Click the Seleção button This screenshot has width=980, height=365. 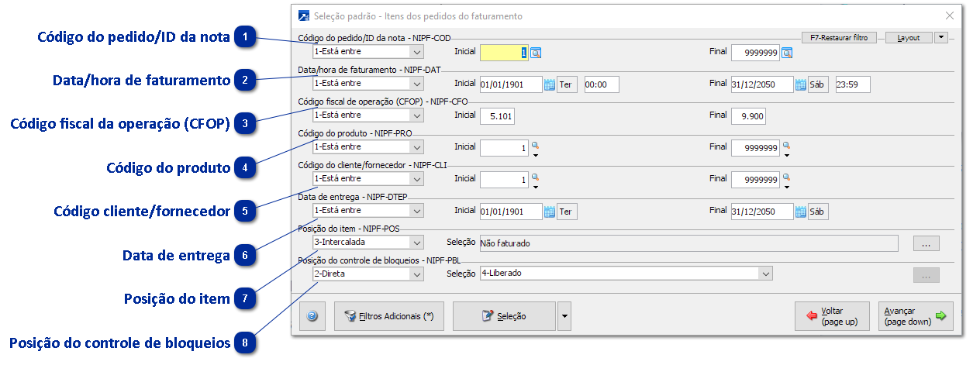tap(504, 316)
